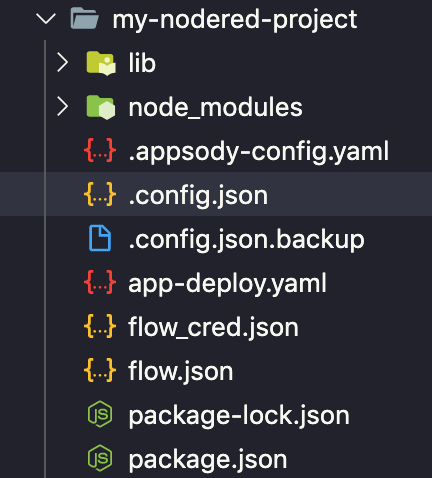Click the green node_modules folder icon

pyautogui.click(x=101, y=107)
